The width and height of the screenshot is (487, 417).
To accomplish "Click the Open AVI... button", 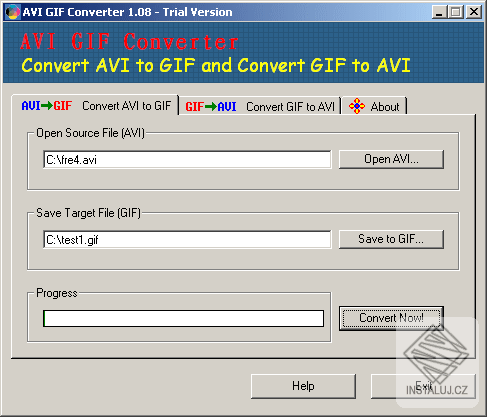I will tap(391, 159).
